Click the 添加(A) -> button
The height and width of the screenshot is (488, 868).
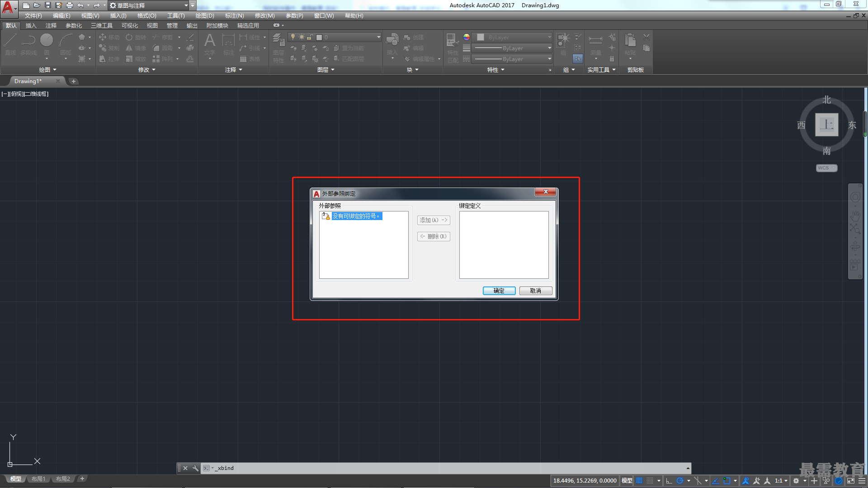pyautogui.click(x=434, y=220)
